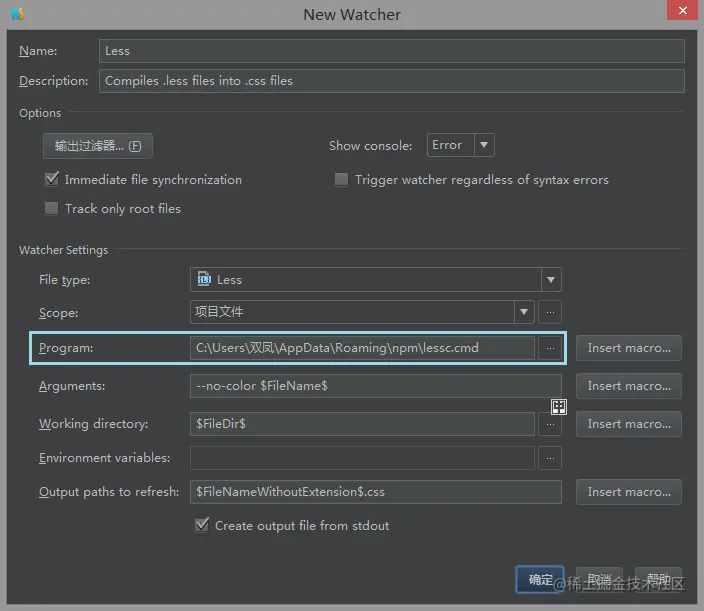Click the 取消 (Cancel) button
This screenshot has width=704, height=611.
tap(599, 579)
